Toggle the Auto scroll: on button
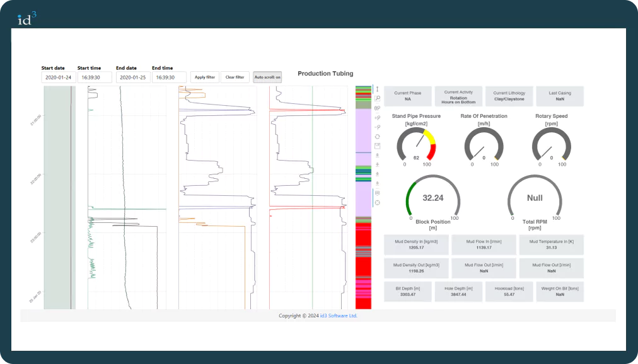Screen dimensions: 638x364 tap(267, 77)
